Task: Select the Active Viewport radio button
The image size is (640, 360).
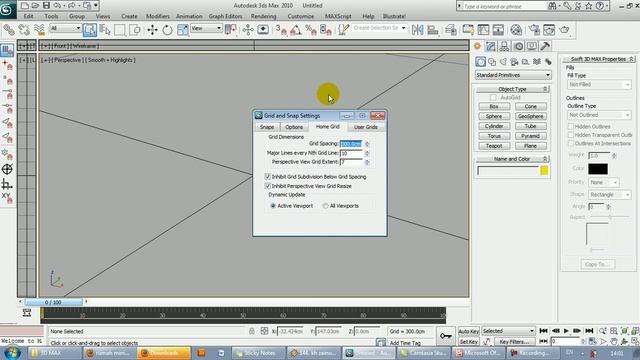Action: coord(273,206)
